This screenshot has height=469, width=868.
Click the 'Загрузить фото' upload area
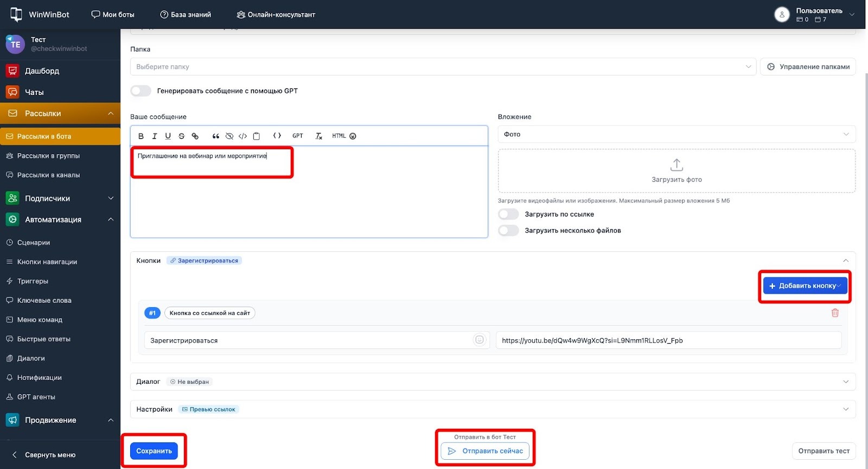(x=676, y=171)
